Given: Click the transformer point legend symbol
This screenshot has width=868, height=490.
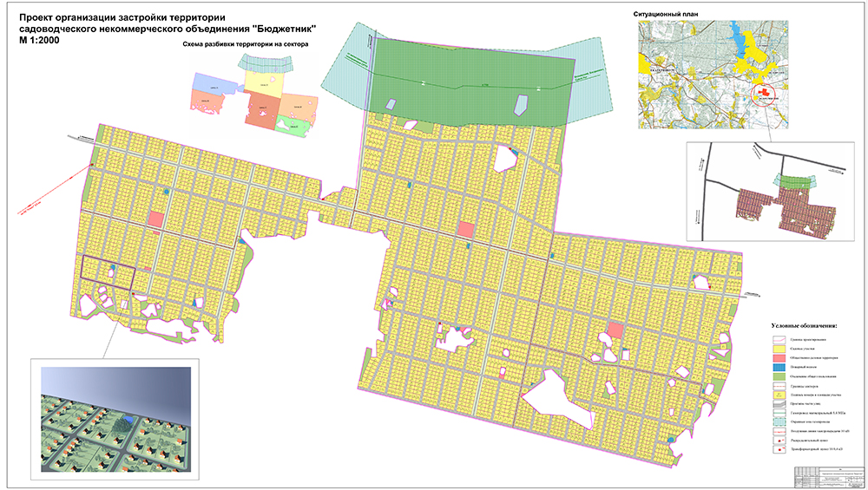Looking at the screenshot, I should tap(780, 449).
